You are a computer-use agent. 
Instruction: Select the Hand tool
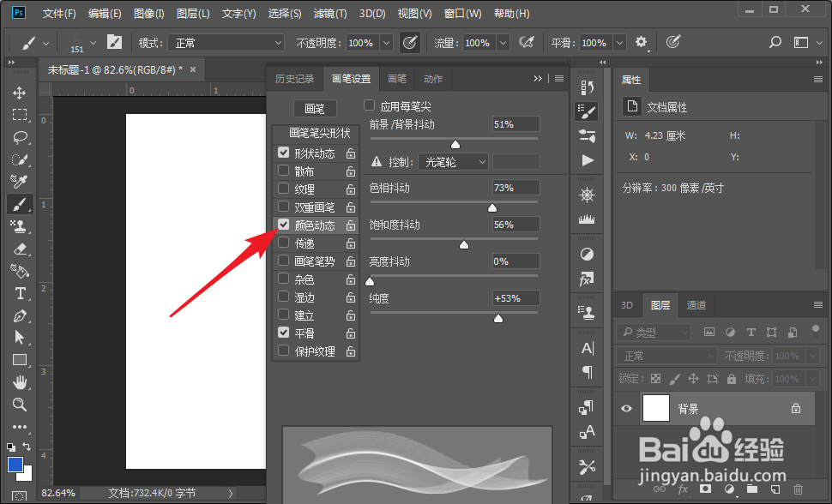(21, 382)
